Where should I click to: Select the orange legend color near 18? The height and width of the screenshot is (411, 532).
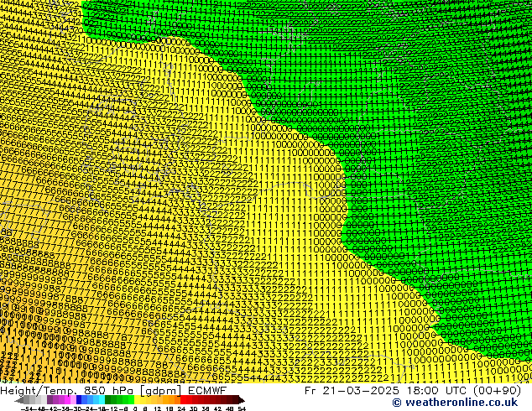pos(172,399)
